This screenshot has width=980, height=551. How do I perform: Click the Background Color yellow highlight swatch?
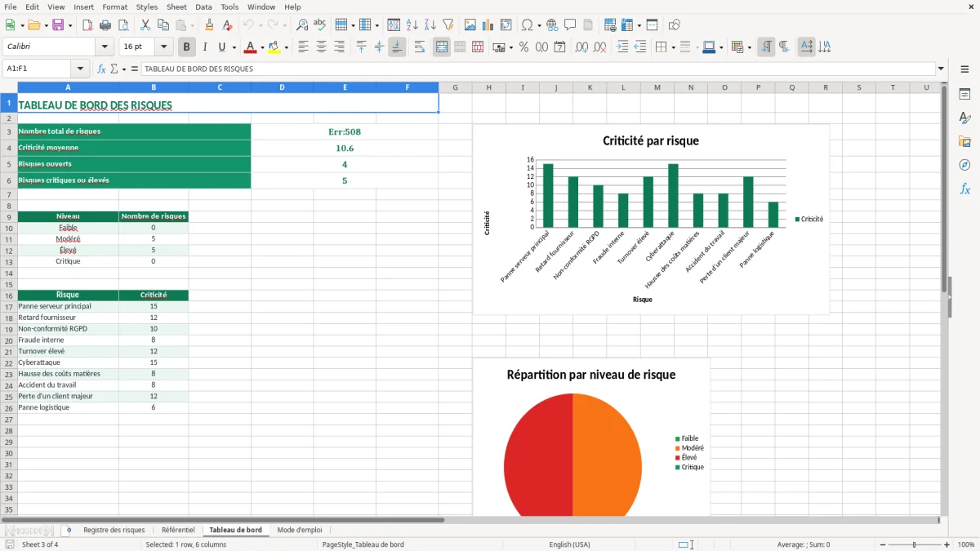pyautogui.click(x=274, y=47)
